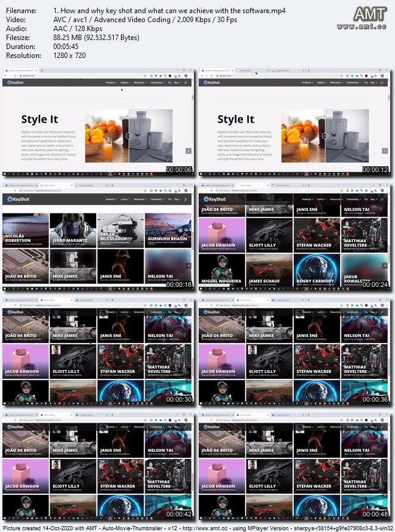The image size is (395, 532).
Task: Open Buy dropdown in the 00:00:06 frame
Action: [177, 82]
